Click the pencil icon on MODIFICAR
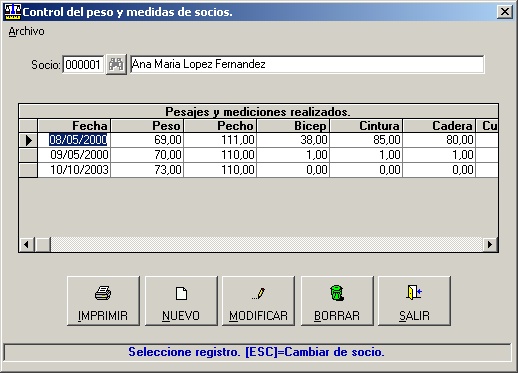The height and width of the screenshot is (373, 518). pyautogui.click(x=258, y=294)
